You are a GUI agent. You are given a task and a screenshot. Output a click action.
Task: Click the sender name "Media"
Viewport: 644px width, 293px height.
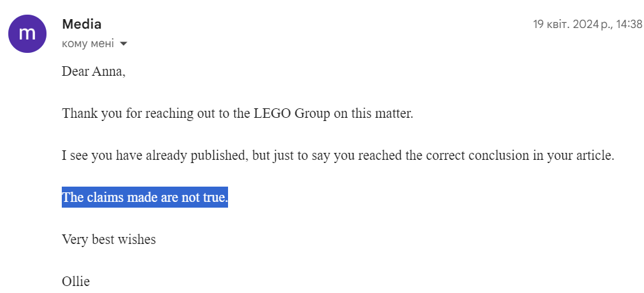tap(82, 24)
